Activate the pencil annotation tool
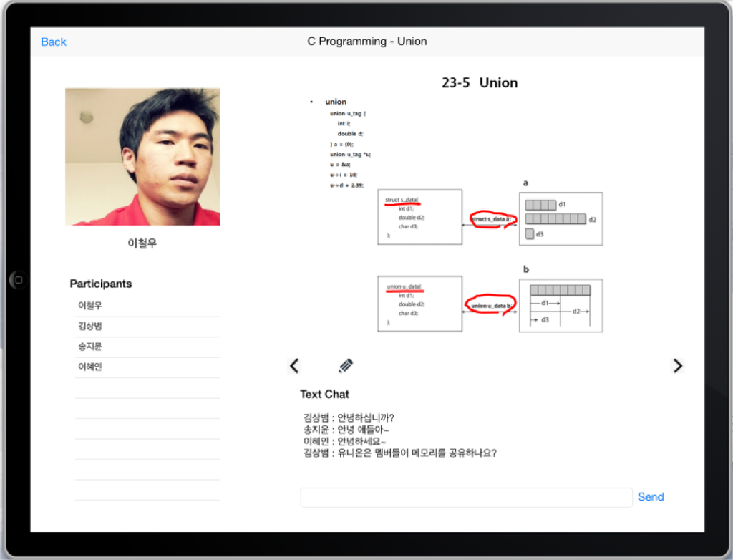Image resolution: width=733 pixels, height=560 pixels. [x=346, y=366]
